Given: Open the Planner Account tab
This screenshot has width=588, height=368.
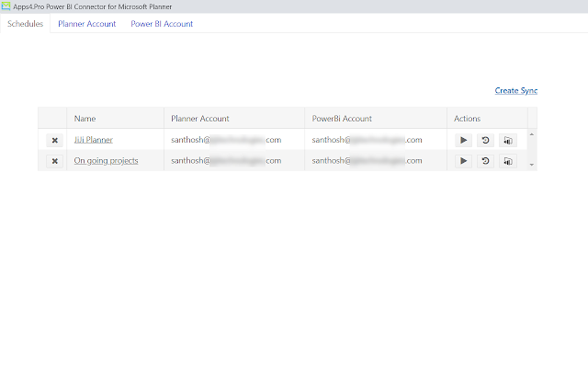Looking at the screenshot, I should click(86, 24).
